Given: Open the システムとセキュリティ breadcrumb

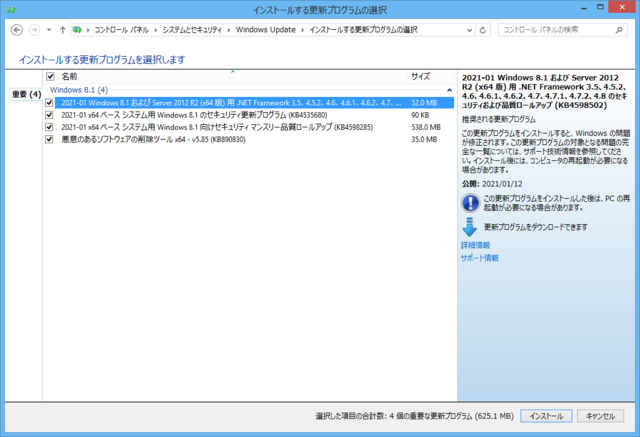Looking at the screenshot, I should tap(192, 30).
